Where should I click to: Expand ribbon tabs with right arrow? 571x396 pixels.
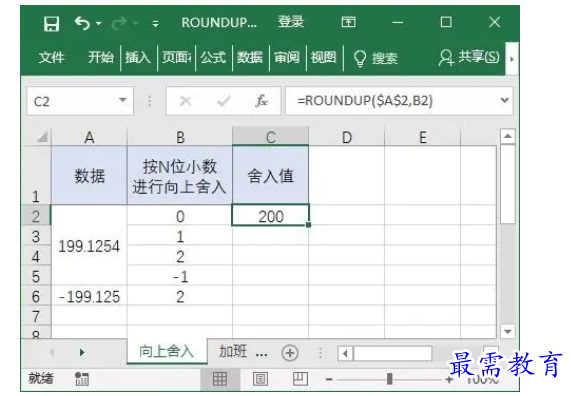pos(512,59)
